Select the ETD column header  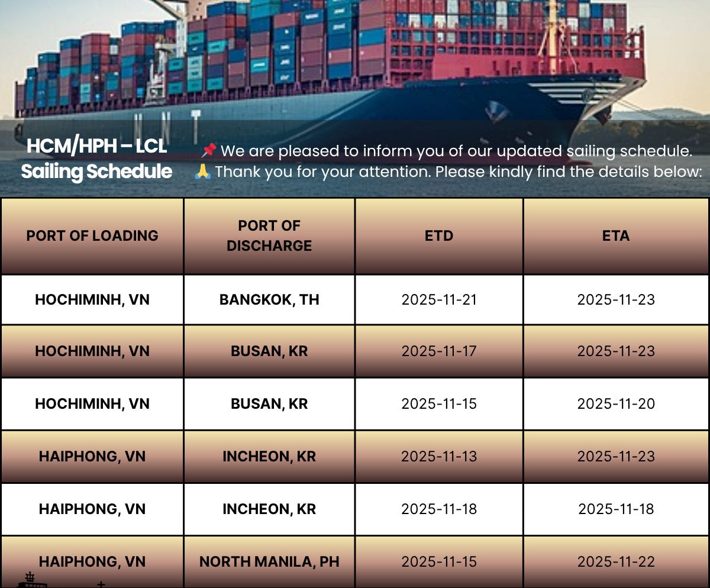coord(439,235)
